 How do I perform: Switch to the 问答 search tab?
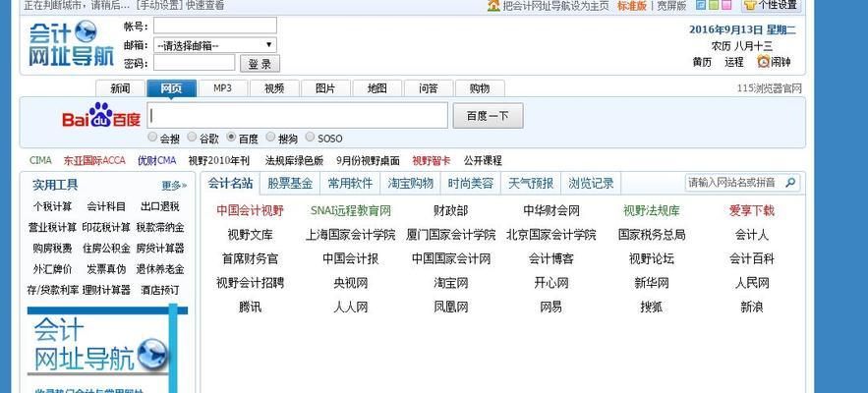(x=429, y=88)
